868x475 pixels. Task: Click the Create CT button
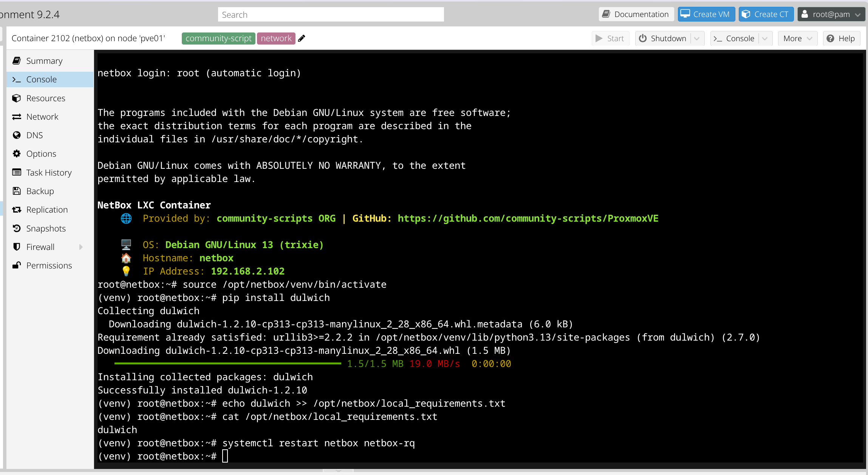pyautogui.click(x=766, y=14)
